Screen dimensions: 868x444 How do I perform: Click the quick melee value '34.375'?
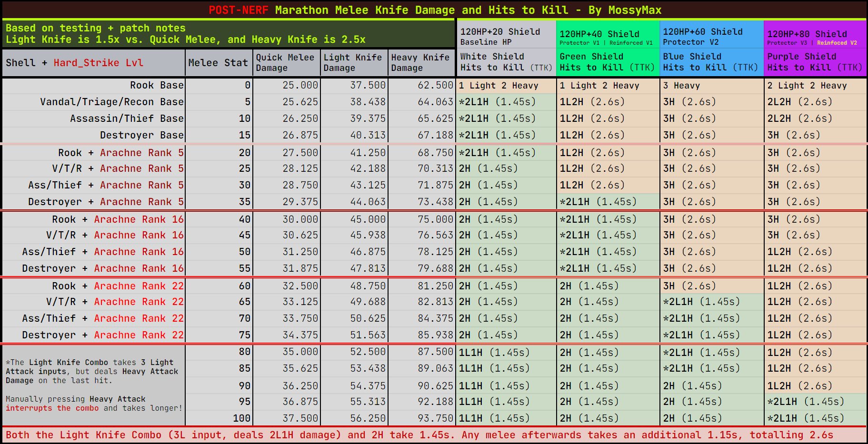coord(300,335)
